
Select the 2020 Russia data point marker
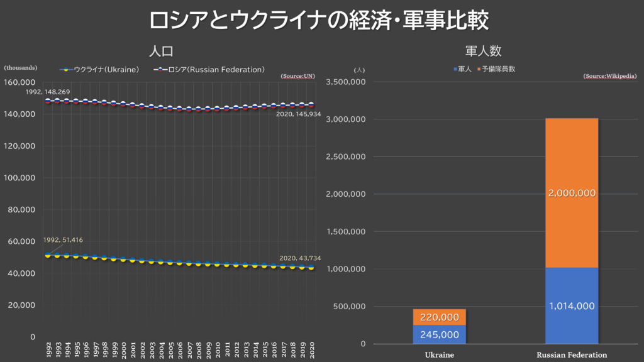click(x=311, y=105)
